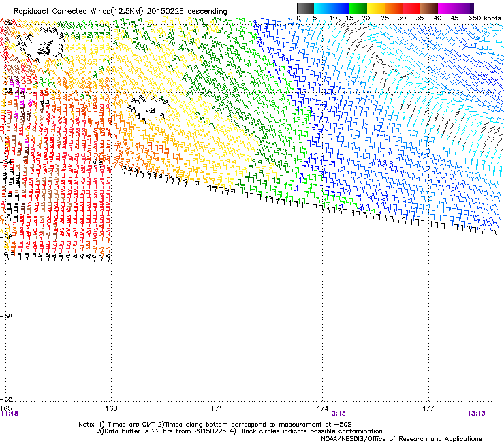Click the brown 35-40 knots legend swatch
Viewport: 504px width, 443px height.
[x=429, y=9]
